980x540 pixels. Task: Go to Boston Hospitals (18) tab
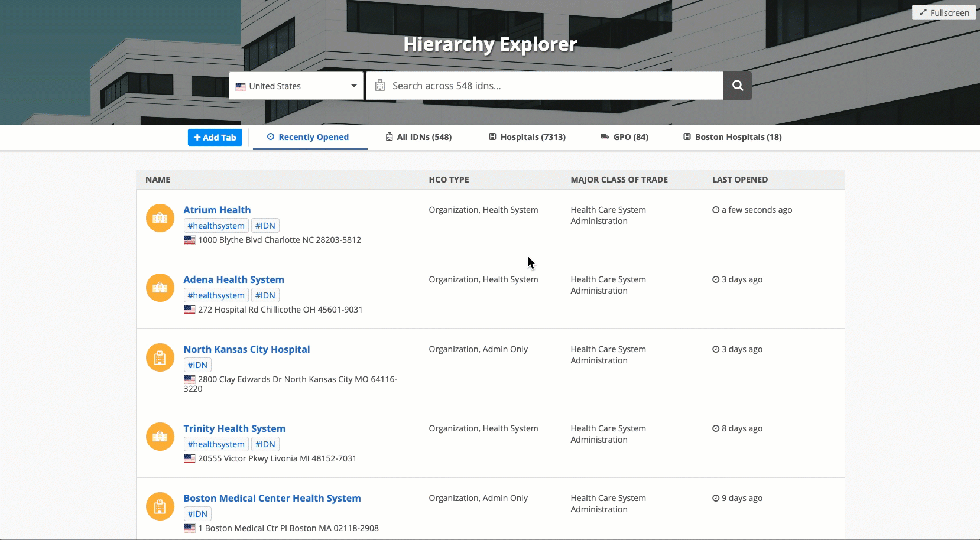coord(732,137)
